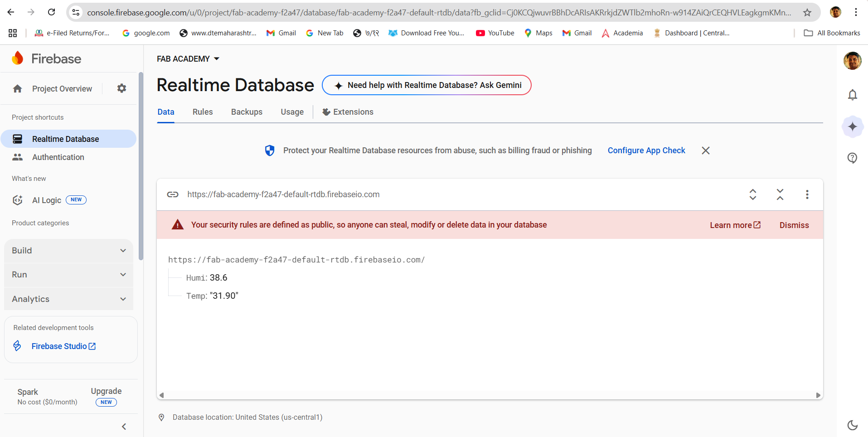Open YouTube bookmark
868x437 pixels.
495,33
